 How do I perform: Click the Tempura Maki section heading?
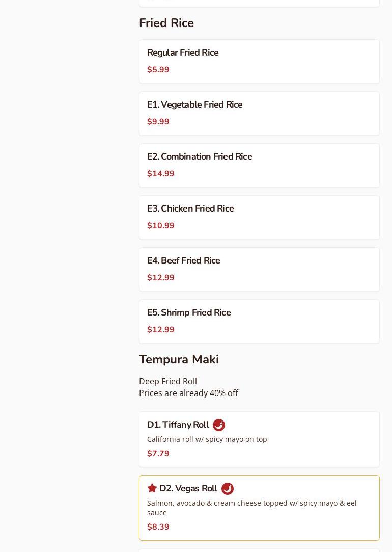pos(179,359)
